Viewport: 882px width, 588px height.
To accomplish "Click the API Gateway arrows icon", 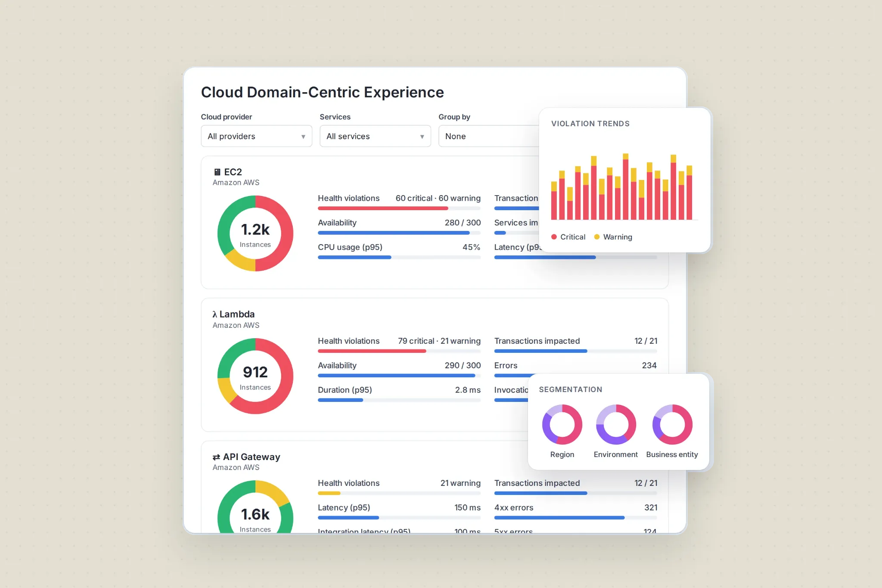I will (x=216, y=457).
